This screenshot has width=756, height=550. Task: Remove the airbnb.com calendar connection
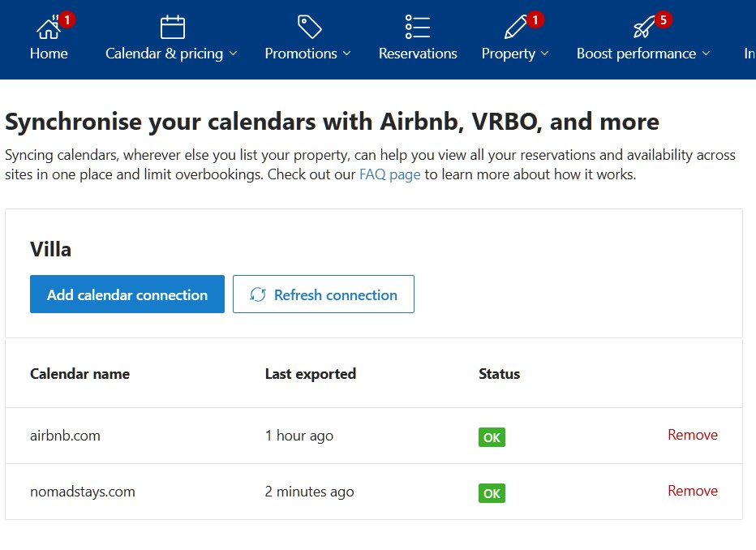[692, 435]
